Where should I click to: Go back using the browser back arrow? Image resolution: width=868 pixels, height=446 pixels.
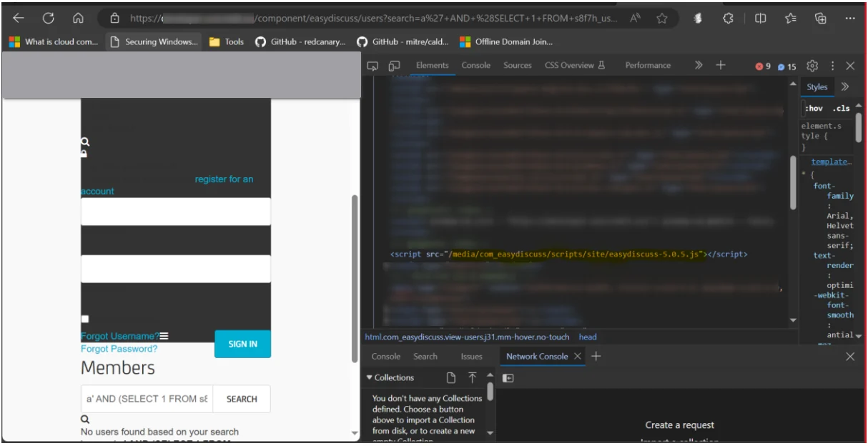coord(19,19)
